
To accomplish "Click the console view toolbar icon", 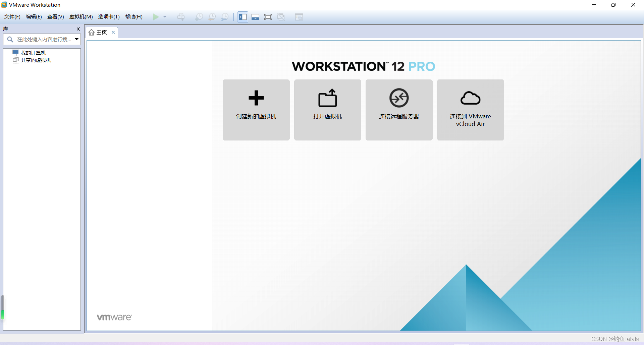I will [299, 17].
